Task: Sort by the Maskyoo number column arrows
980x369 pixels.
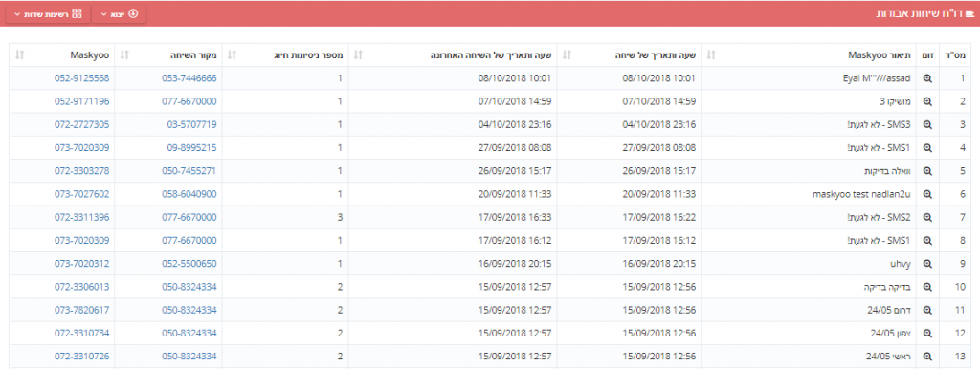Action: [x=19, y=54]
